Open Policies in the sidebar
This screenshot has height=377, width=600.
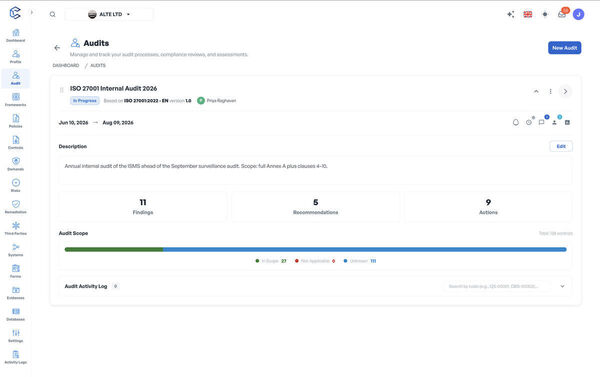click(x=16, y=121)
